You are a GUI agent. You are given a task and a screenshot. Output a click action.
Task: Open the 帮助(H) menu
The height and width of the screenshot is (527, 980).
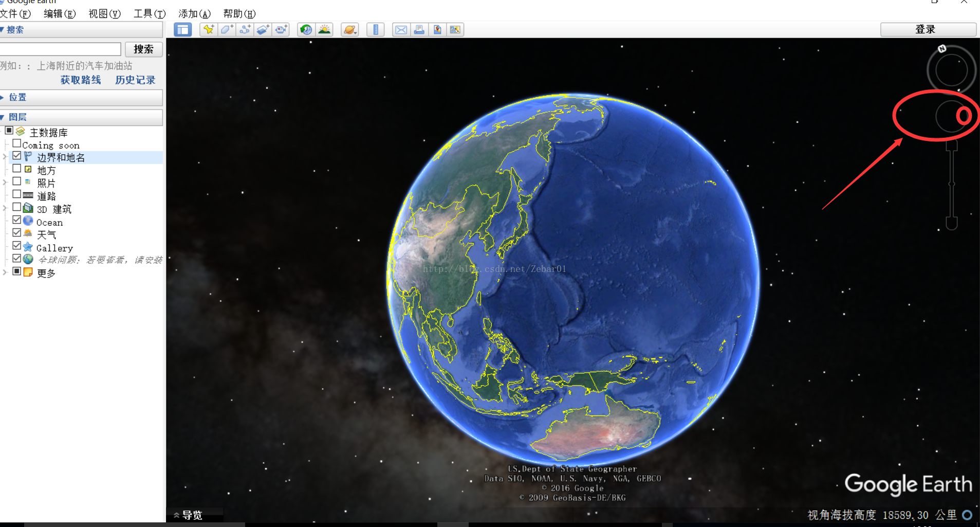[239, 14]
